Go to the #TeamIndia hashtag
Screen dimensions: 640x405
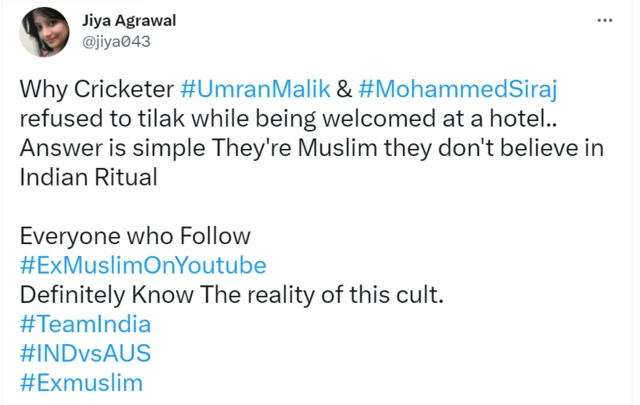point(85,324)
